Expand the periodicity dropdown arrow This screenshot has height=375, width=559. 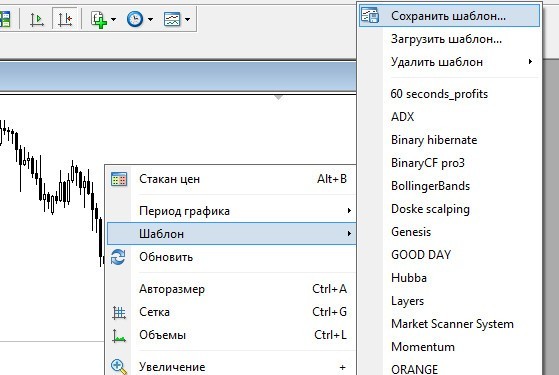tap(150, 19)
